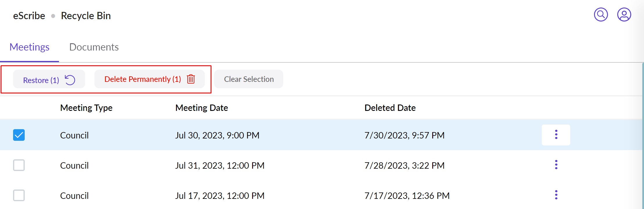Image resolution: width=644 pixels, height=209 pixels.
Task: Open options menu for Jul 17 meeting
Action: point(556,195)
